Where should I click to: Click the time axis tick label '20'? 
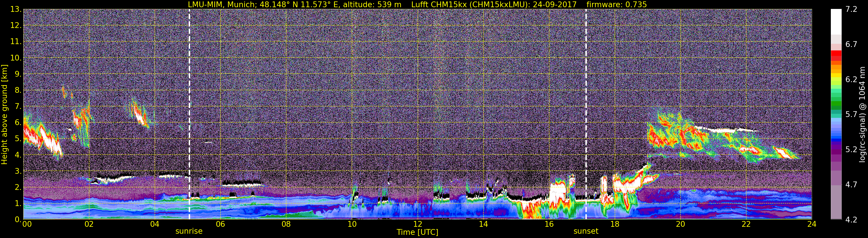[x=680, y=224]
